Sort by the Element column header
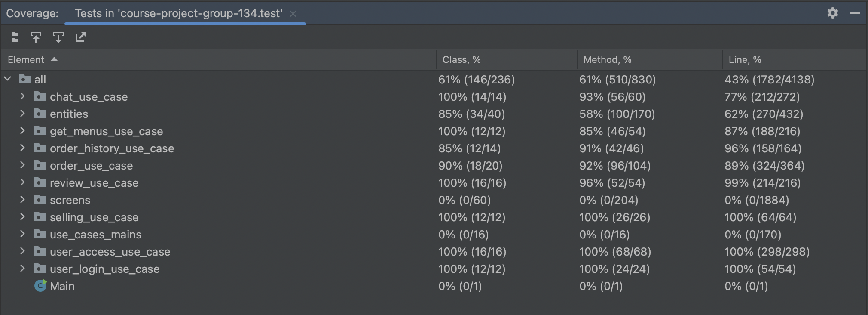 point(26,59)
